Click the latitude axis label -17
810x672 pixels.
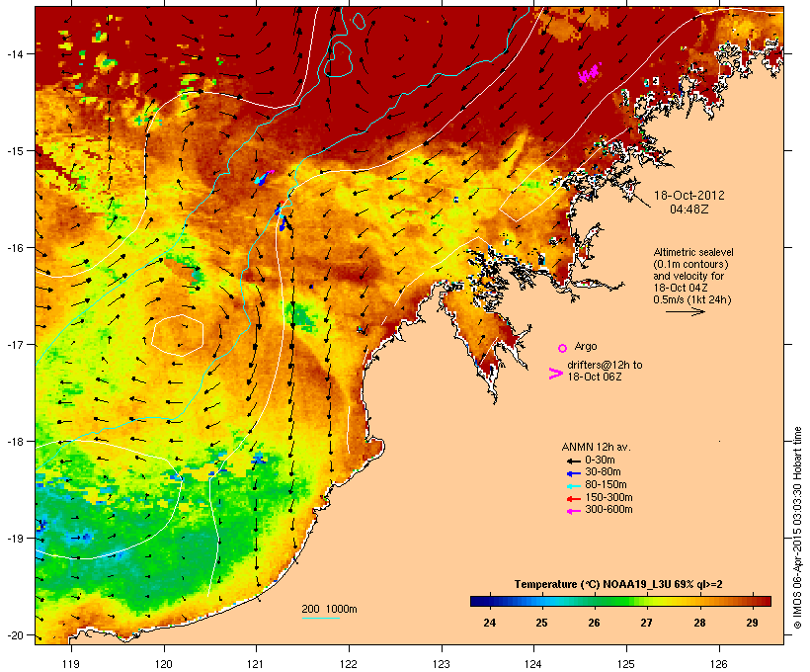(14, 344)
